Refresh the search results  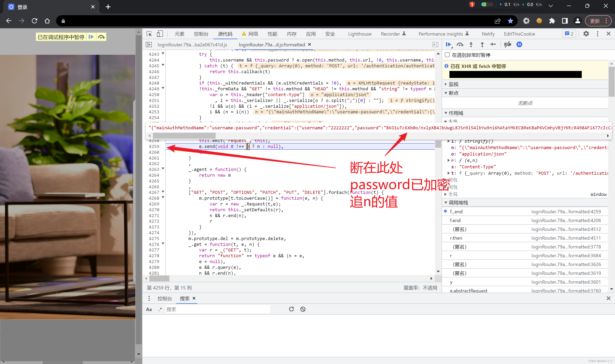click(x=291, y=309)
